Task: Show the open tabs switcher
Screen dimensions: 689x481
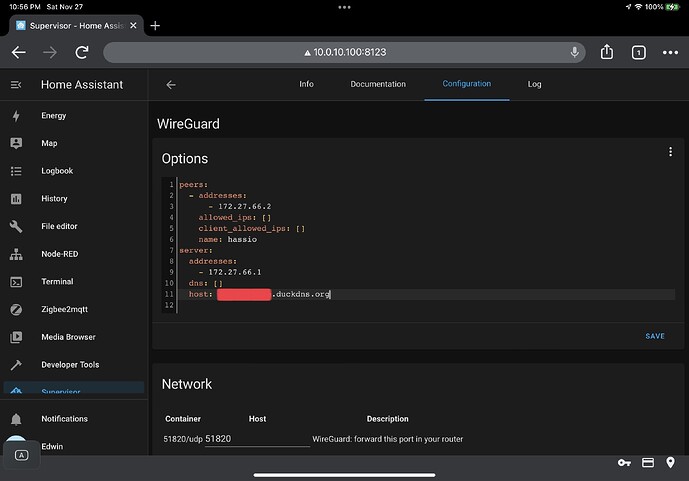Action: (x=638, y=53)
